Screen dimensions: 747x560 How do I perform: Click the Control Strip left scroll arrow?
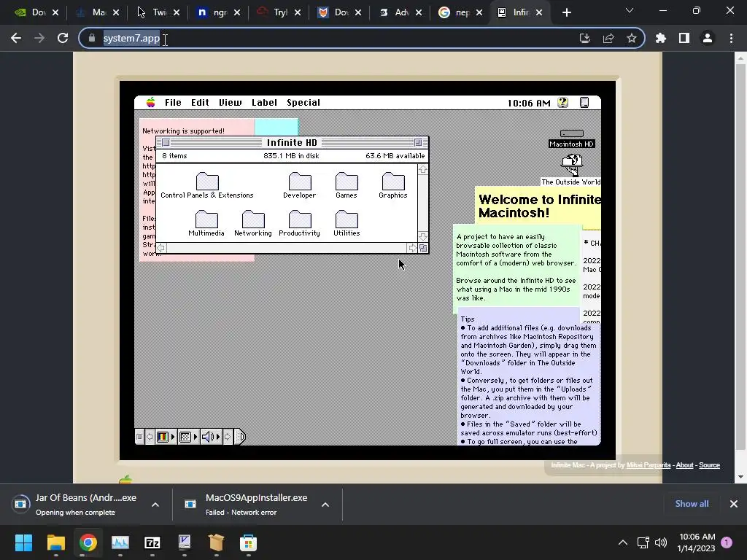pyautogui.click(x=150, y=437)
